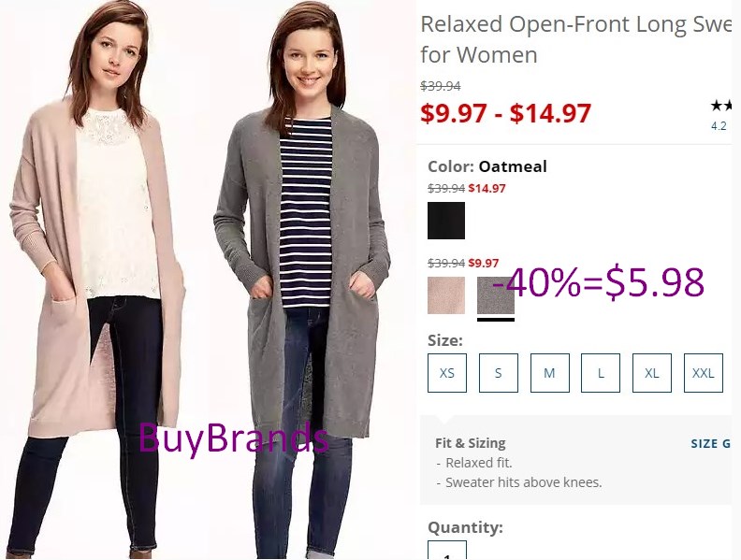Click the BuyBrands purple watermark text
Image resolution: width=741 pixels, height=560 pixels.
coord(234,438)
